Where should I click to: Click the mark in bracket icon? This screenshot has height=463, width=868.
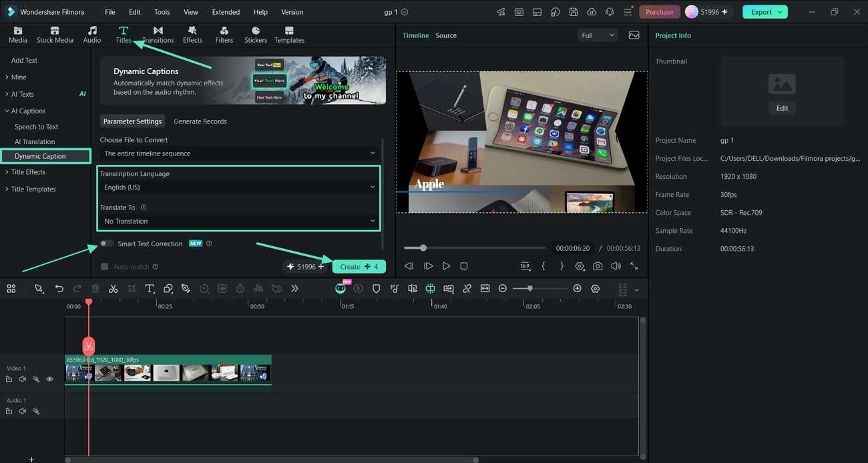coord(544,266)
